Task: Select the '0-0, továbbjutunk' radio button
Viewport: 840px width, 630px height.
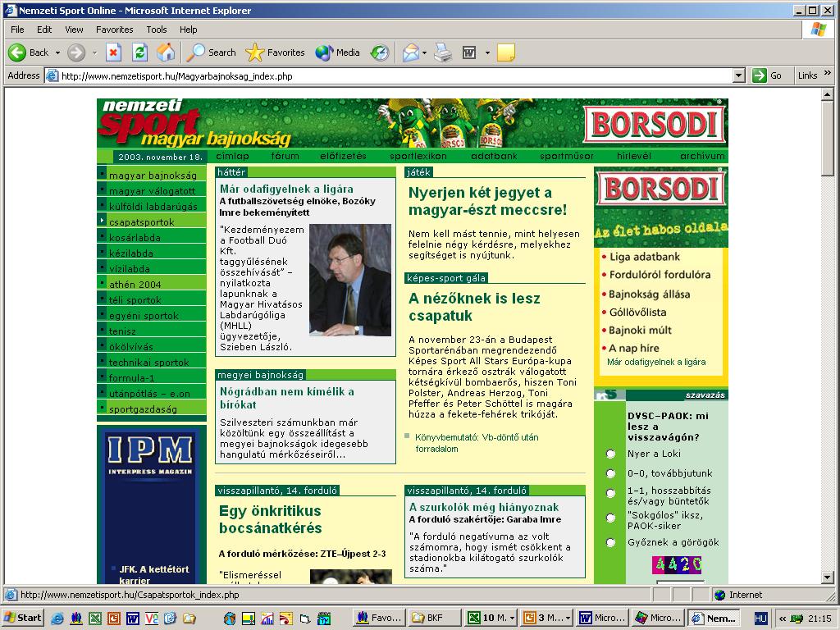Action: (x=610, y=473)
